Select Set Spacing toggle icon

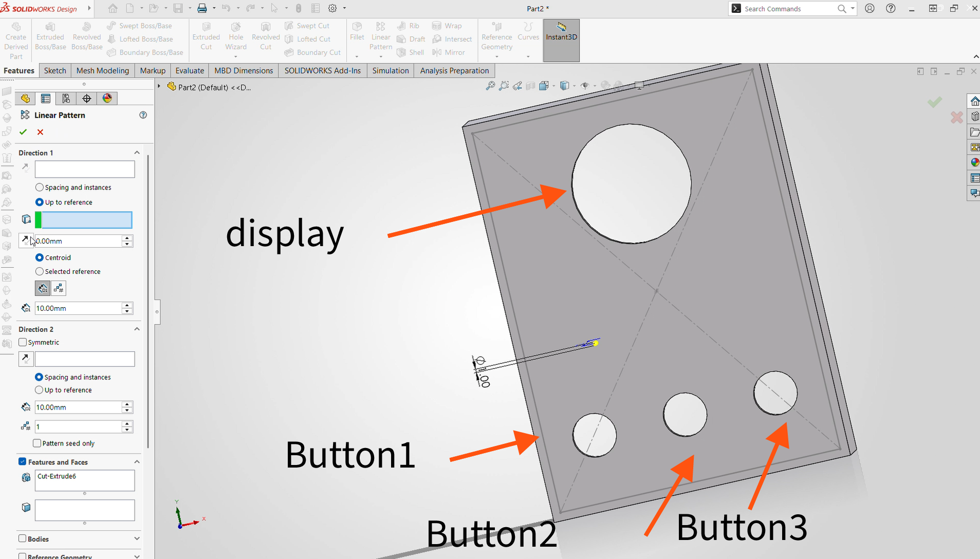43,288
